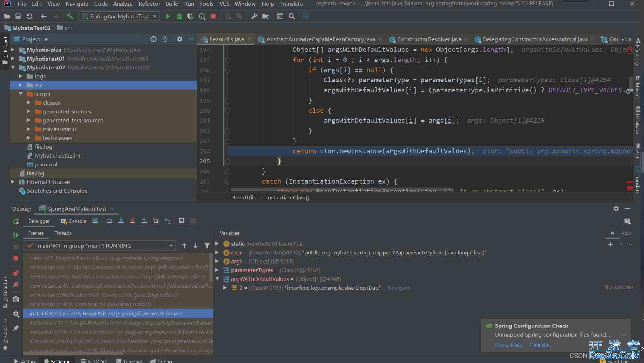Hide the Project panel
Screen dimensions: 644x363
coord(191,39)
